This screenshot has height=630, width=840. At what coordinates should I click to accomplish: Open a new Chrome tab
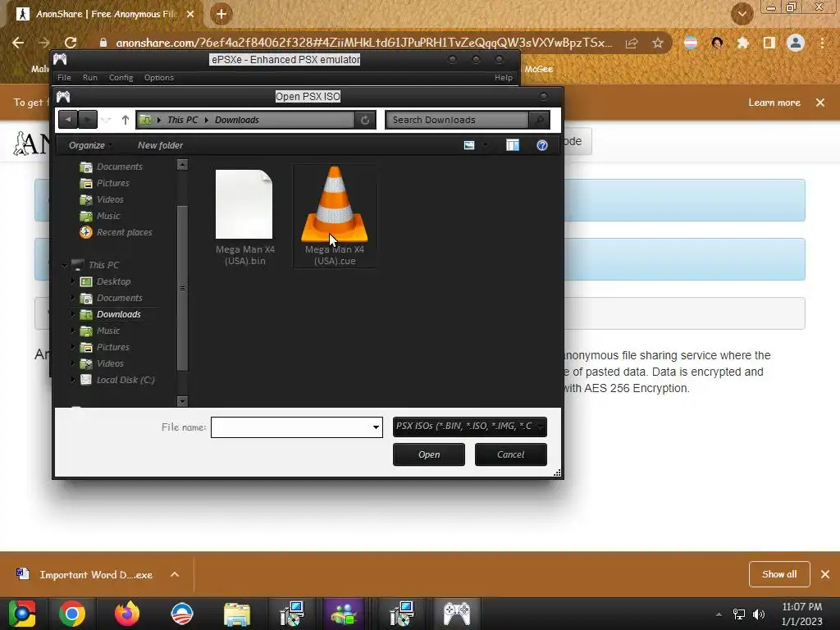point(221,14)
